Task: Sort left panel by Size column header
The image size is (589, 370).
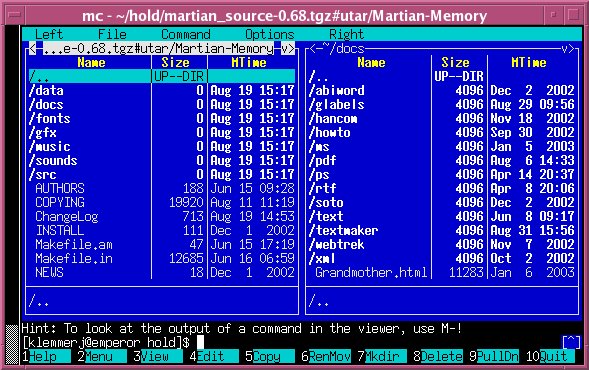Action: pos(175,62)
